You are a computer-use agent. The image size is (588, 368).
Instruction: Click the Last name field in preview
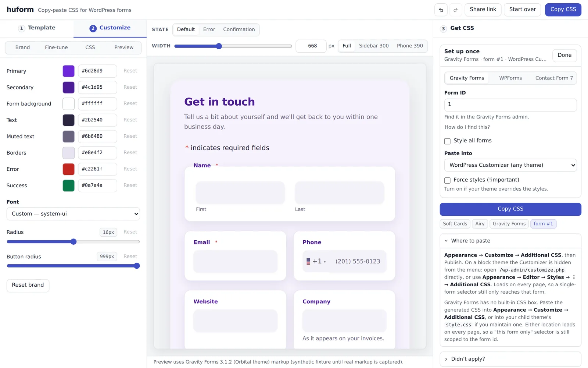point(340,193)
